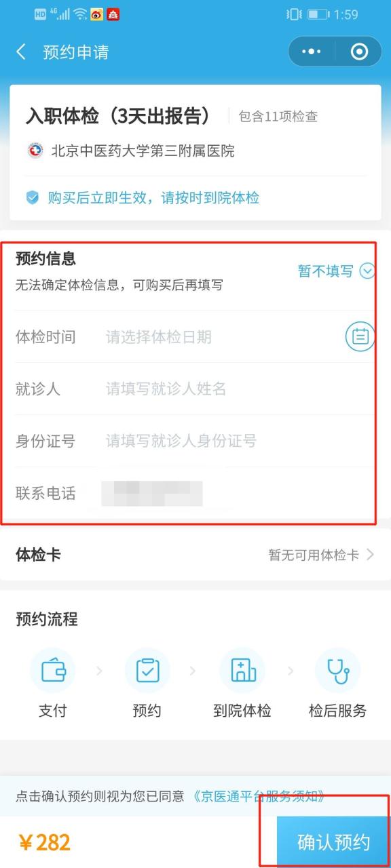Viewport: 391px width, 868px height.
Task: Tap the 检后服务 stethoscope step icon
Action: point(337,670)
